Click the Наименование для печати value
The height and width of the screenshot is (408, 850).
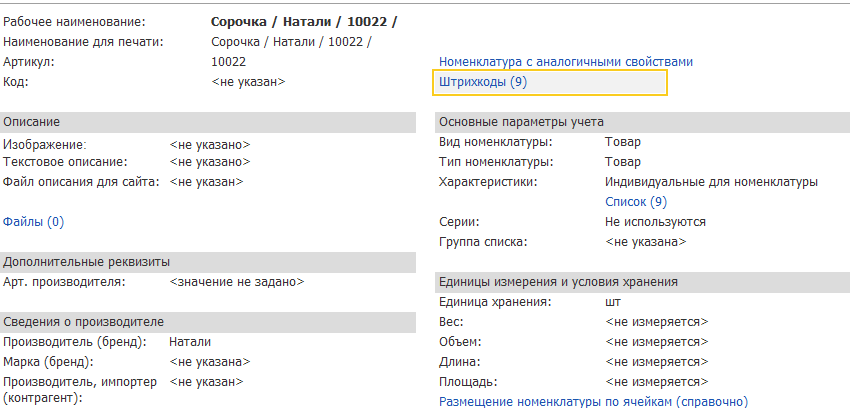point(291,42)
